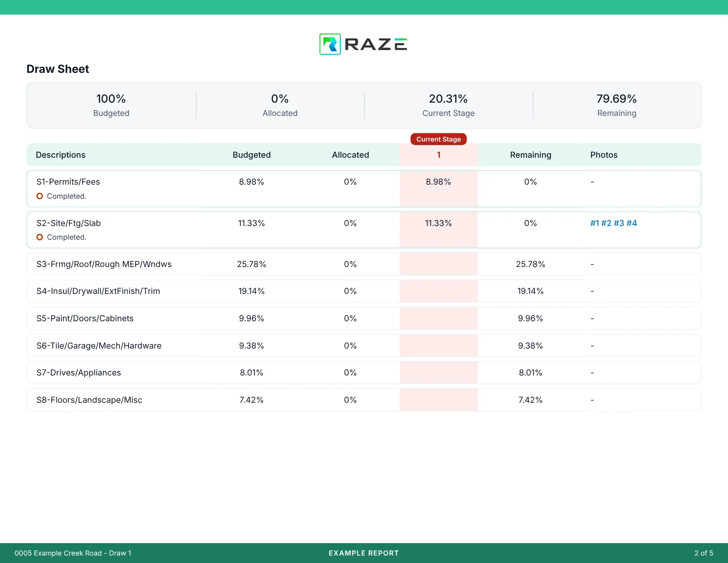This screenshot has width=728, height=563.
Task: Open photo link #3
Action: point(619,223)
